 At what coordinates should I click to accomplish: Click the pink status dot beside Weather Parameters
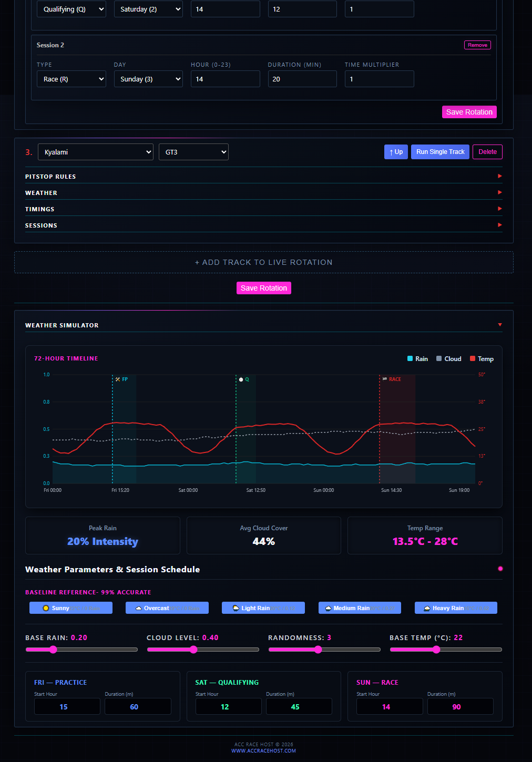(500, 569)
